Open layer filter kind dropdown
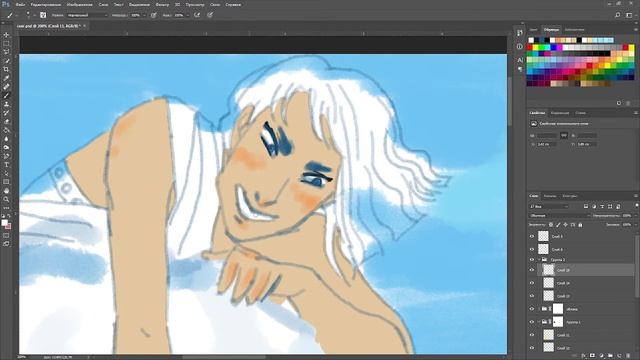The height and width of the screenshot is (360, 640). (549, 206)
